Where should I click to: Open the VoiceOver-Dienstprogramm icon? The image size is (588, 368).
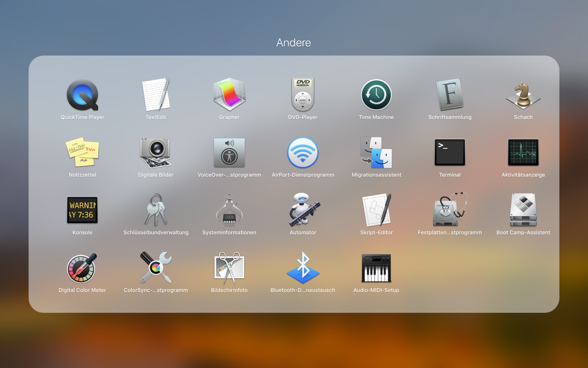click(x=229, y=153)
